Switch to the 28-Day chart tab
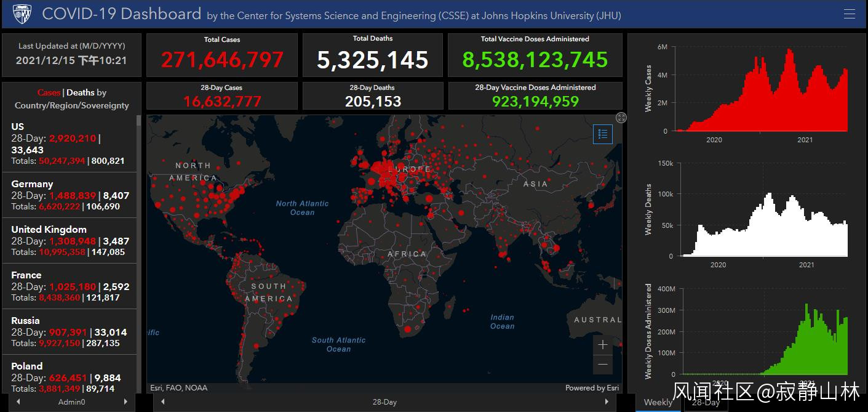This screenshot has width=868, height=412. point(705,402)
